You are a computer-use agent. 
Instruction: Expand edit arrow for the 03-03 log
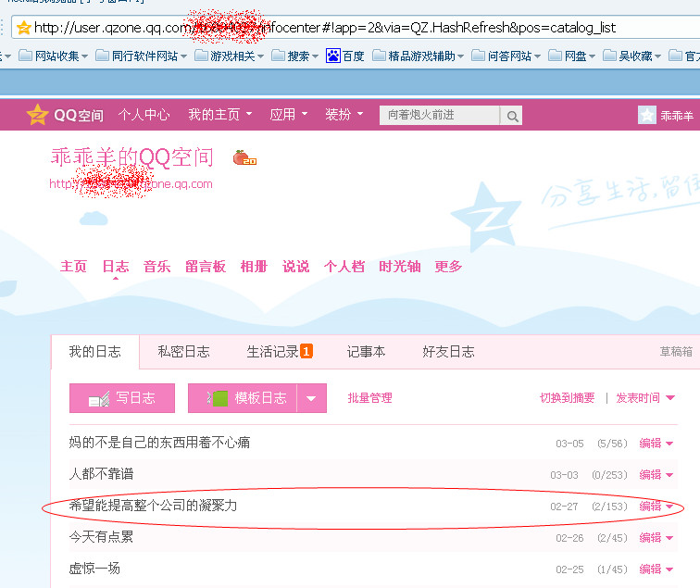(669, 475)
